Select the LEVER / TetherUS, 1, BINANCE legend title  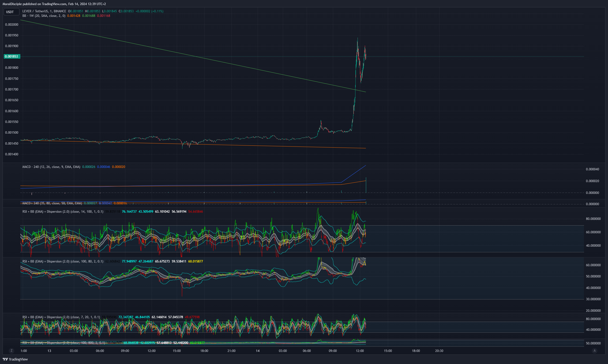click(44, 11)
